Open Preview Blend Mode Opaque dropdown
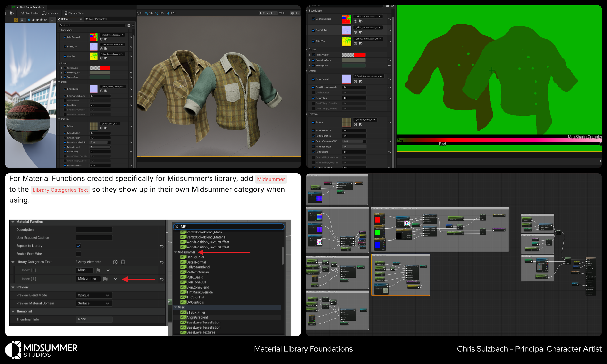 (94, 295)
